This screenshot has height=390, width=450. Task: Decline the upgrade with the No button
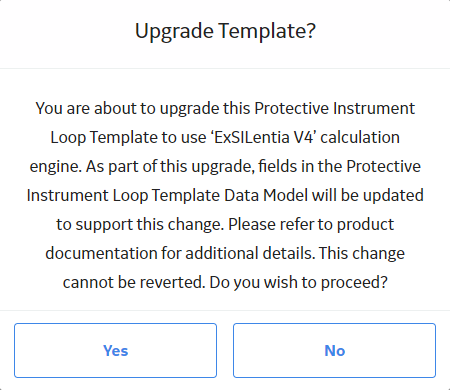(x=334, y=350)
